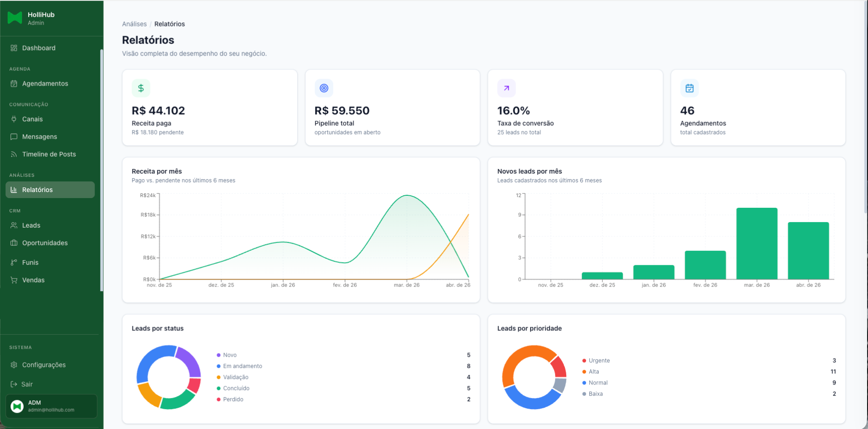
Task: Open Mensagens chat bubble icon
Action: pyautogui.click(x=14, y=137)
